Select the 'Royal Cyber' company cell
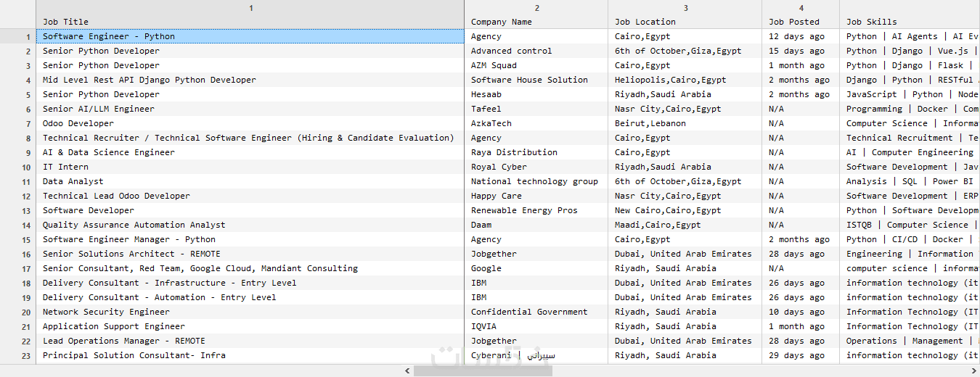The height and width of the screenshot is (377, 980). click(x=536, y=167)
